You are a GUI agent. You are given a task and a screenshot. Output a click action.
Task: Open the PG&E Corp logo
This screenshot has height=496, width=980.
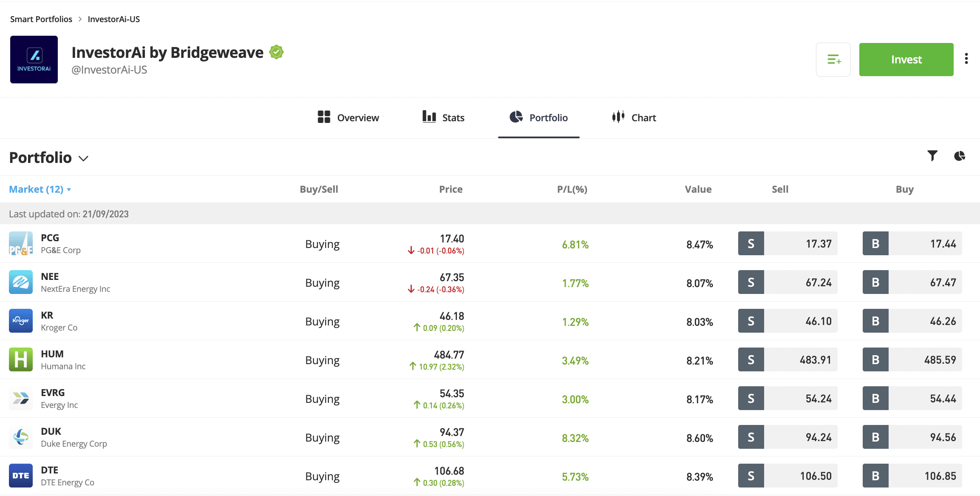pos(21,243)
